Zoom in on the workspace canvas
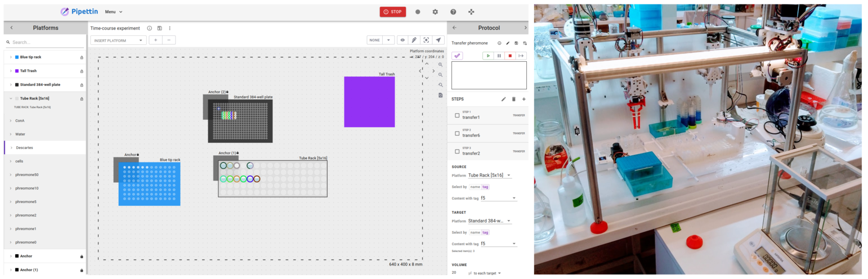Screen dimensions: 868x279 440,65
